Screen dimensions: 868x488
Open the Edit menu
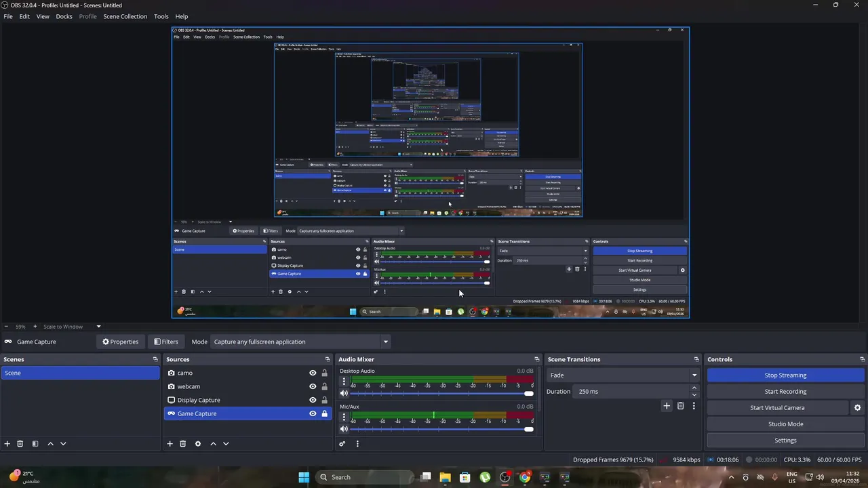pos(24,16)
